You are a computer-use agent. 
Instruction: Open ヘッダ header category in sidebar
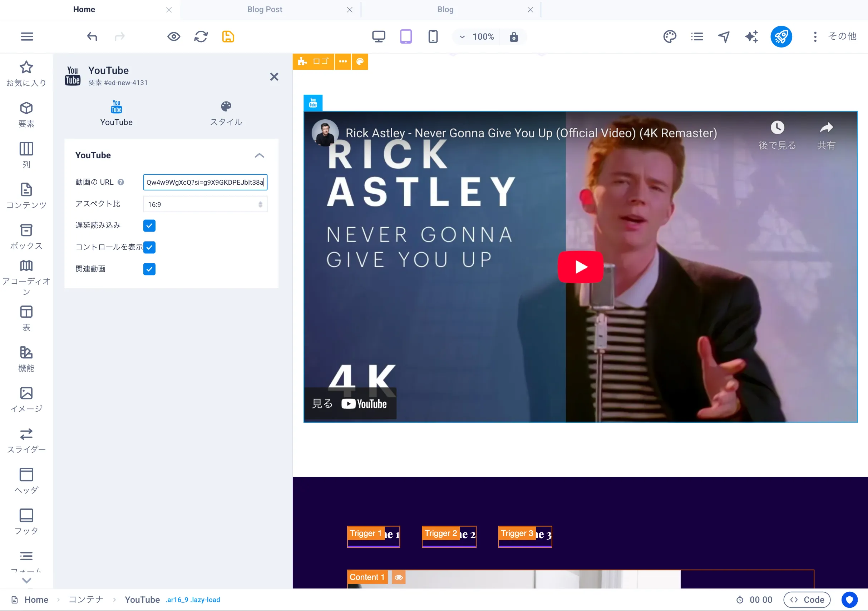[x=26, y=481]
